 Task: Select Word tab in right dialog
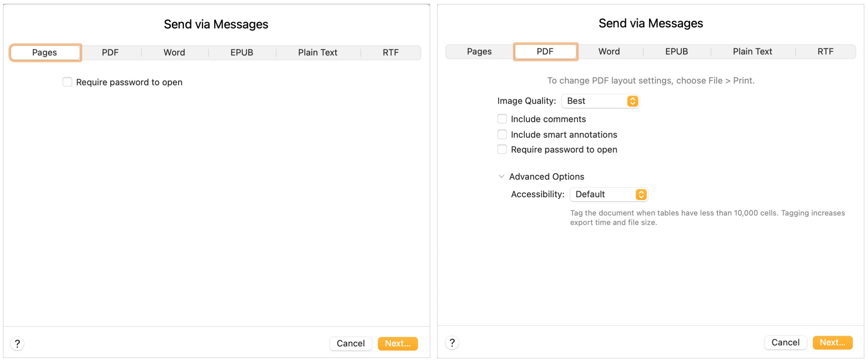[609, 52]
